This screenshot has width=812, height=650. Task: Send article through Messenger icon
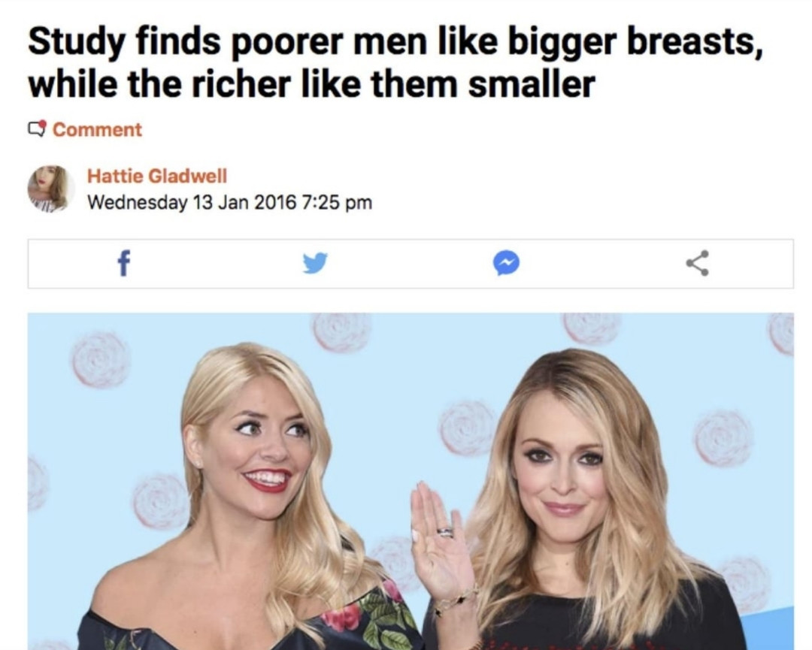point(506,263)
